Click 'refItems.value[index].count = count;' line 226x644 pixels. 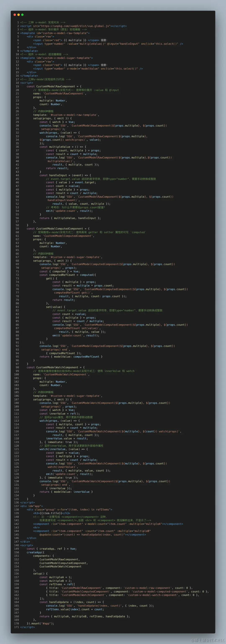pyautogui.click(x=75, y=609)
